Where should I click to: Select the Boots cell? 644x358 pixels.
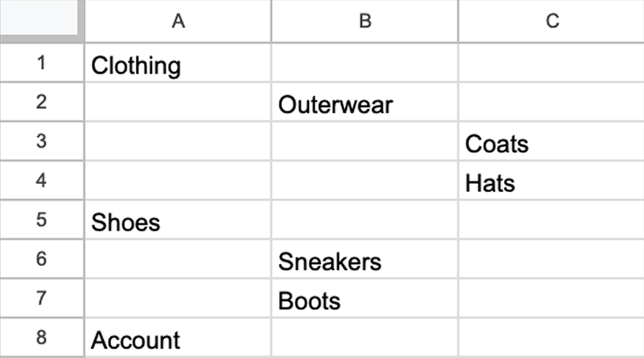[x=364, y=299]
